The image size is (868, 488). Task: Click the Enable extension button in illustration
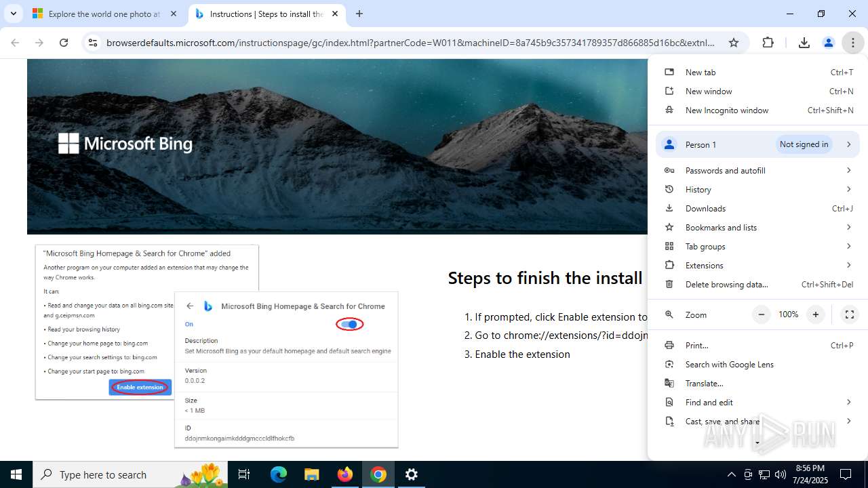[140, 387]
